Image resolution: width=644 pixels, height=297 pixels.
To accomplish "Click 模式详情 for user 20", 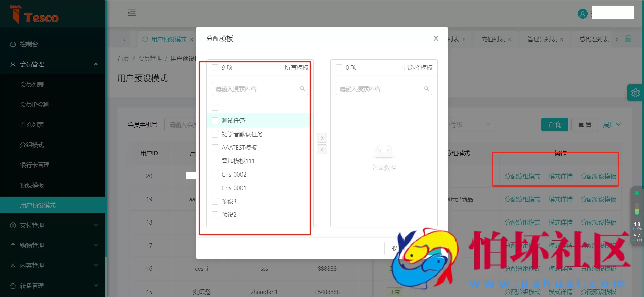I will (560, 176).
